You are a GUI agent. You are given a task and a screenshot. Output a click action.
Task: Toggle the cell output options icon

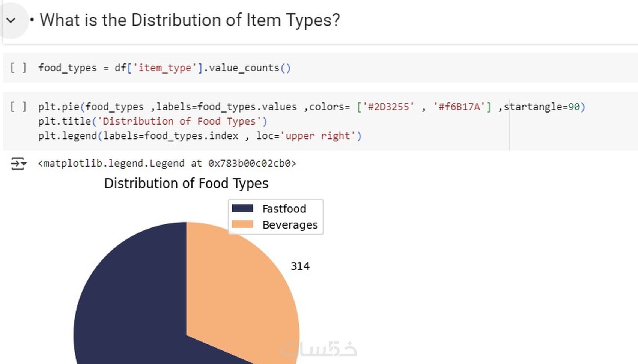(18, 164)
